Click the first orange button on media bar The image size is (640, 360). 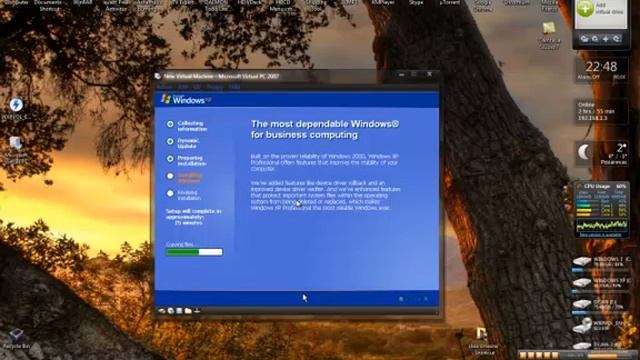coord(523,355)
